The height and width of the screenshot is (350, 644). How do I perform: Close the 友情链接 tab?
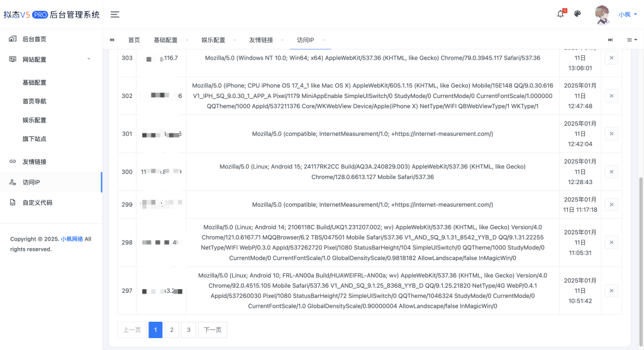coord(282,40)
